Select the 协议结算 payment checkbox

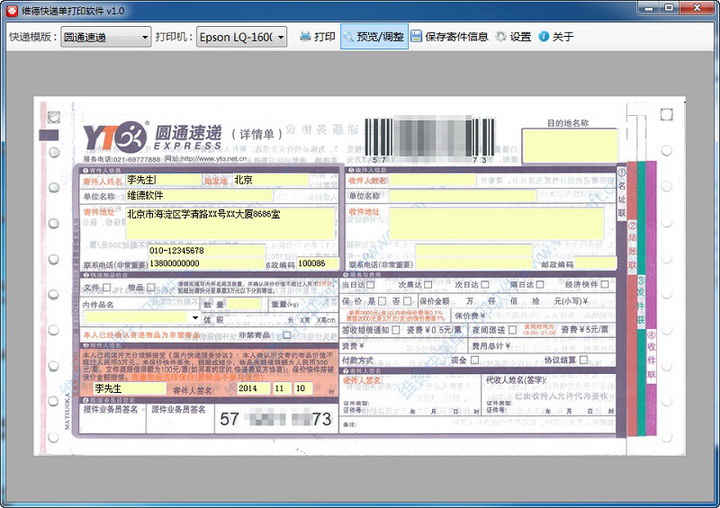click(x=584, y=360)
